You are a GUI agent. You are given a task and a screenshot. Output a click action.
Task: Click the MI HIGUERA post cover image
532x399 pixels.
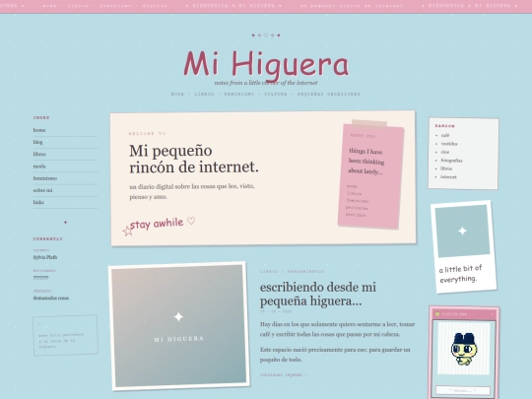pyautogui.click(x=178, y=326)
